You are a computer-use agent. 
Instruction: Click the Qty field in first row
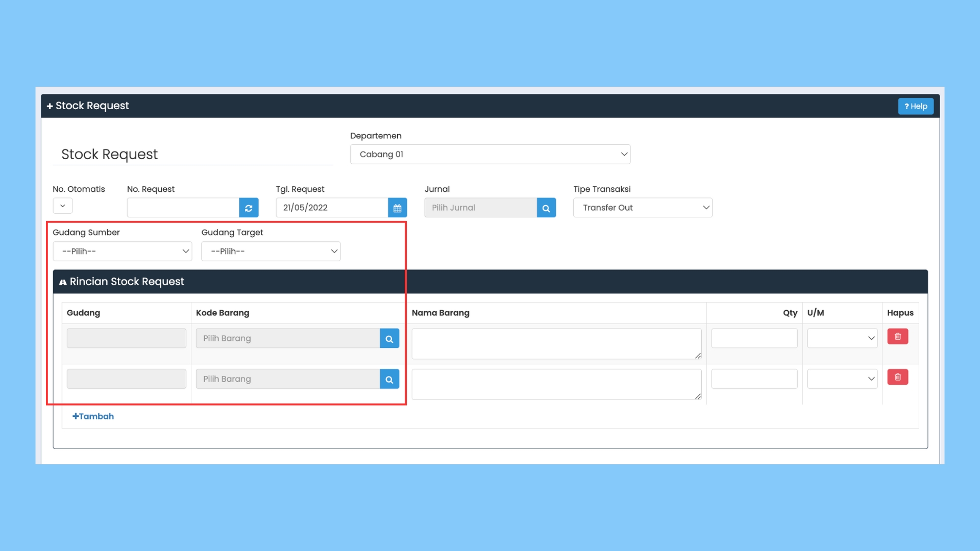[754, 338]
